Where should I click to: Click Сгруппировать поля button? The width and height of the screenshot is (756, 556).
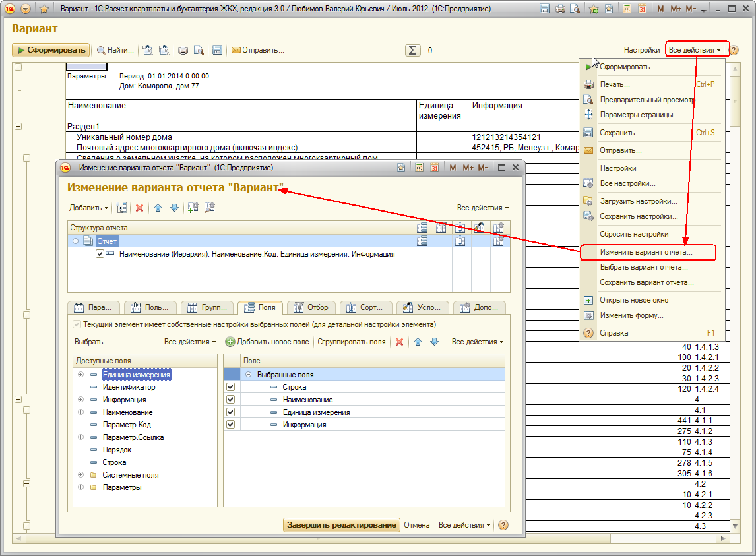click(x=352, y=342)
